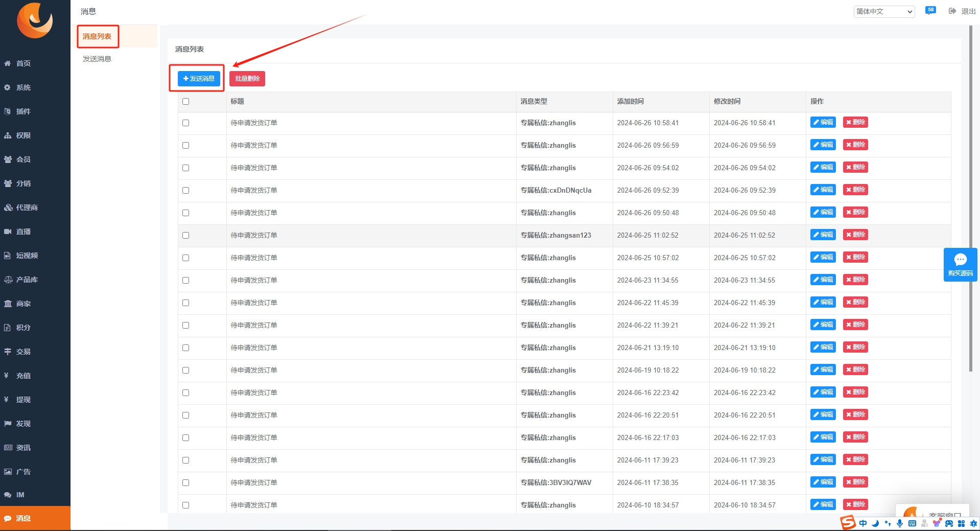Click 退出 logout link
The height and width of the screenshot is (531, 980).
click(962, 11)
